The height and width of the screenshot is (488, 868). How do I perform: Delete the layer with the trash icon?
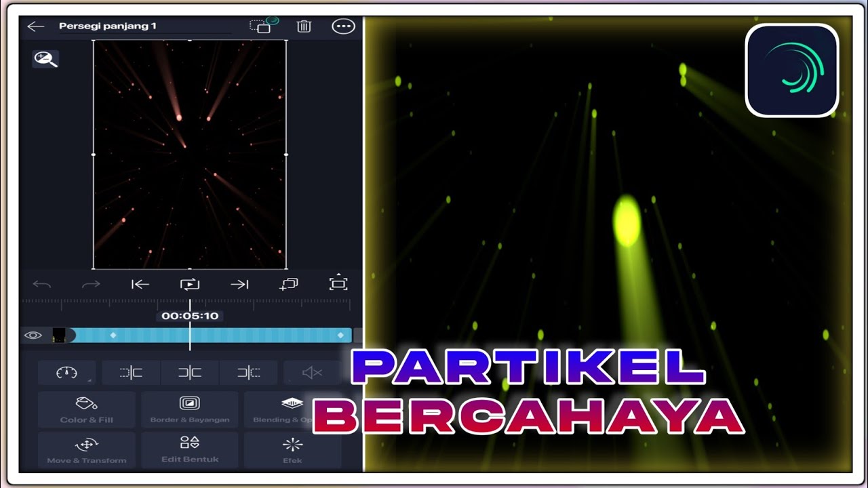(304, 26)
